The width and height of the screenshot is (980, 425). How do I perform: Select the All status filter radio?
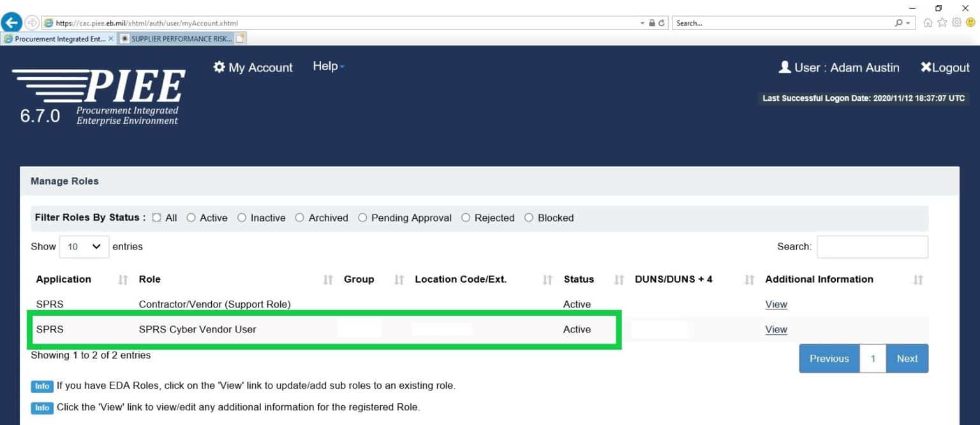point(157,218)
